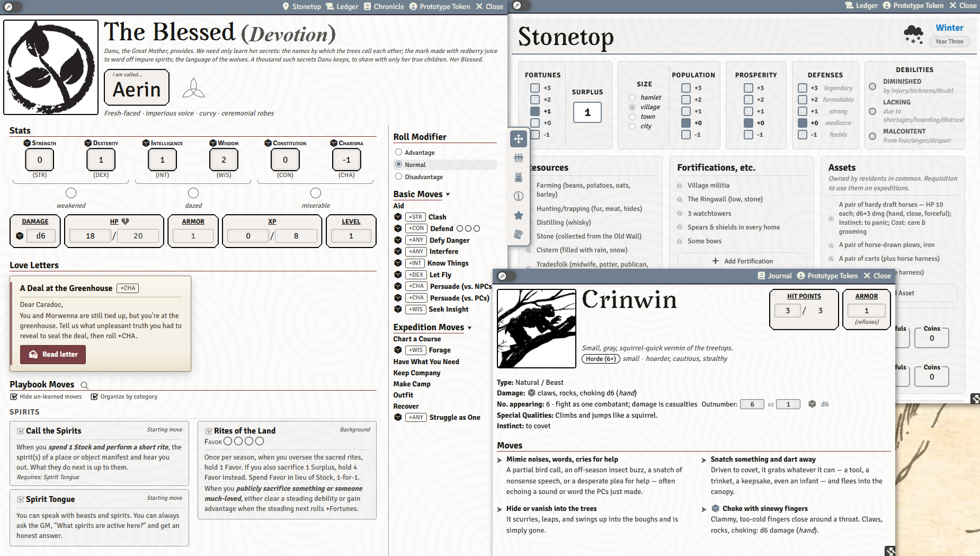
Task: Select the move tool in the sidebar
Action: point(519,139)
